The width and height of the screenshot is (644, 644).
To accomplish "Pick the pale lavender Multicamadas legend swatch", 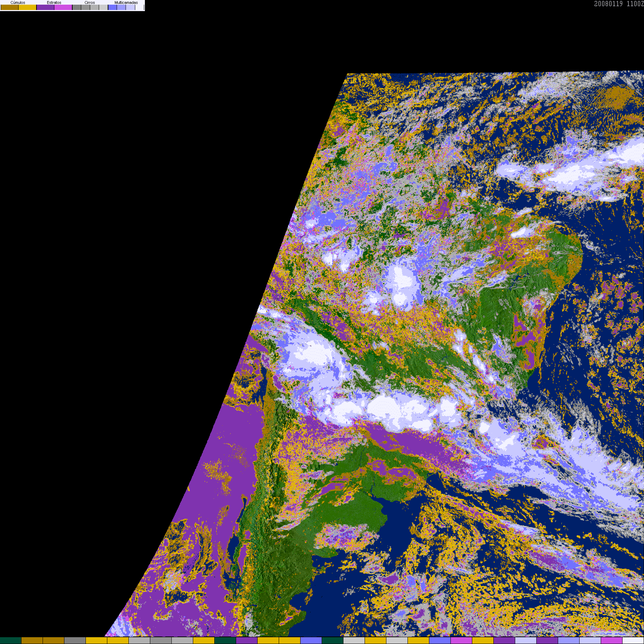I will pos(130,8).
